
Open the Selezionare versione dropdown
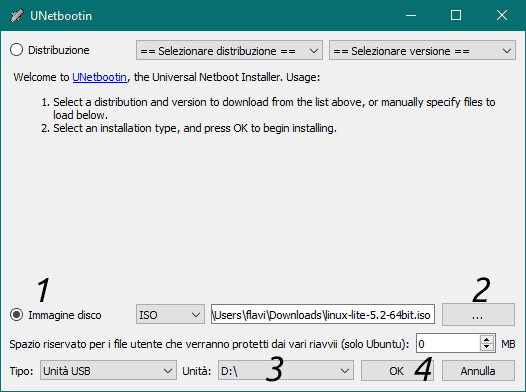pos(422,50)
